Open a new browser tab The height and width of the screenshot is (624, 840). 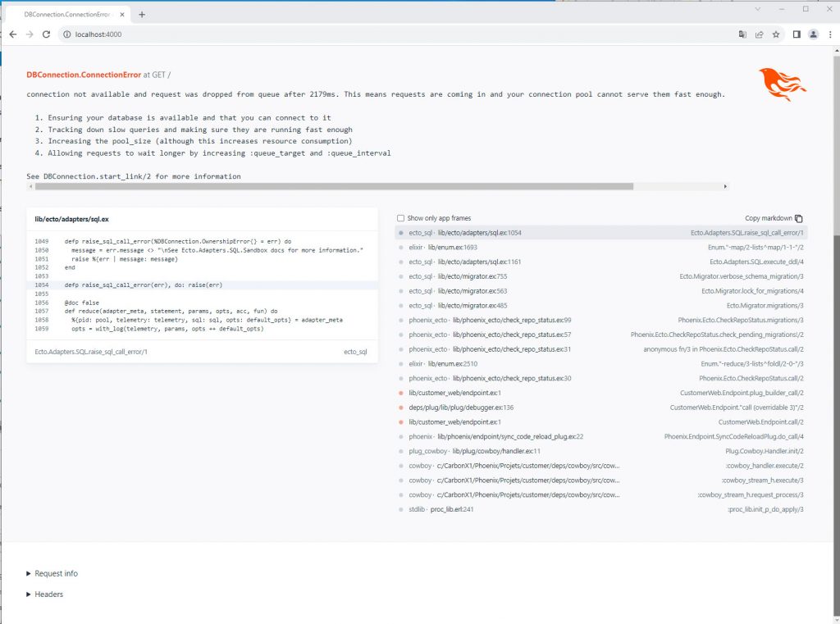click(x=142, y=14)
